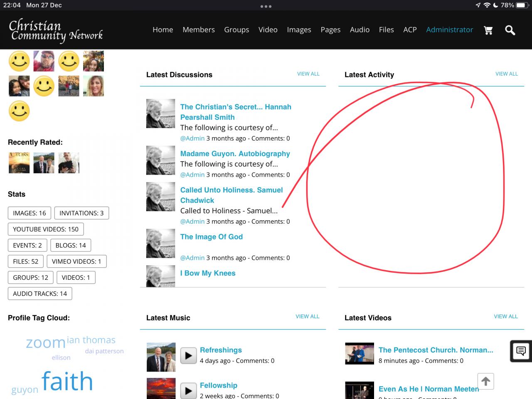Open 'The Christian's Secret... Hannah Pearshall Smith' discussion

tap(236, 112)
